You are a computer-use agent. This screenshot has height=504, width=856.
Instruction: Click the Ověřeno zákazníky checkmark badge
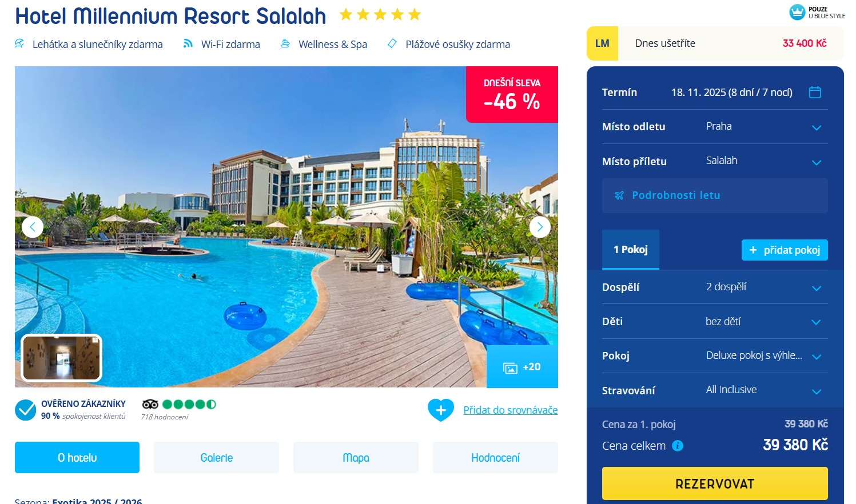26,410
